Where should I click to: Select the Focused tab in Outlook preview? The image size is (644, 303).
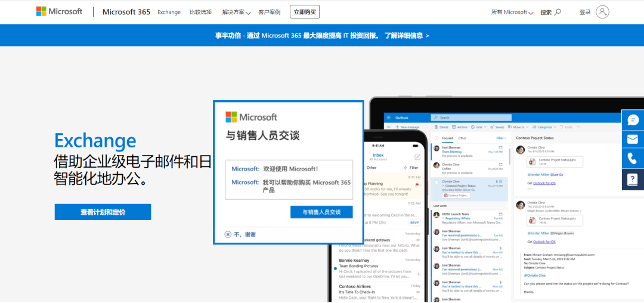[447, 138]
